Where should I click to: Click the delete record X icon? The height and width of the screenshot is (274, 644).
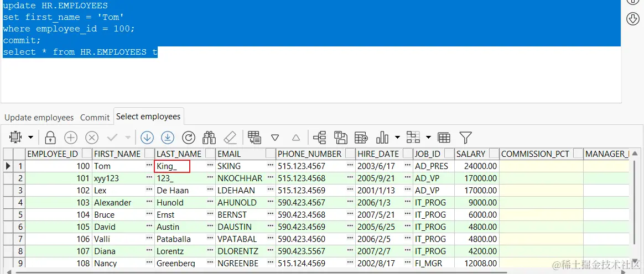(92, 138)
